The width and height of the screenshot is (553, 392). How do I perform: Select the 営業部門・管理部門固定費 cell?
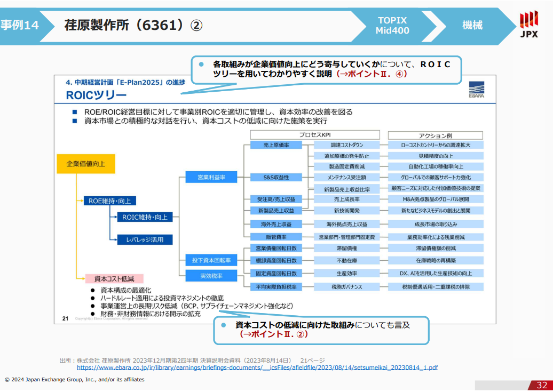click(x=346, y=237)
